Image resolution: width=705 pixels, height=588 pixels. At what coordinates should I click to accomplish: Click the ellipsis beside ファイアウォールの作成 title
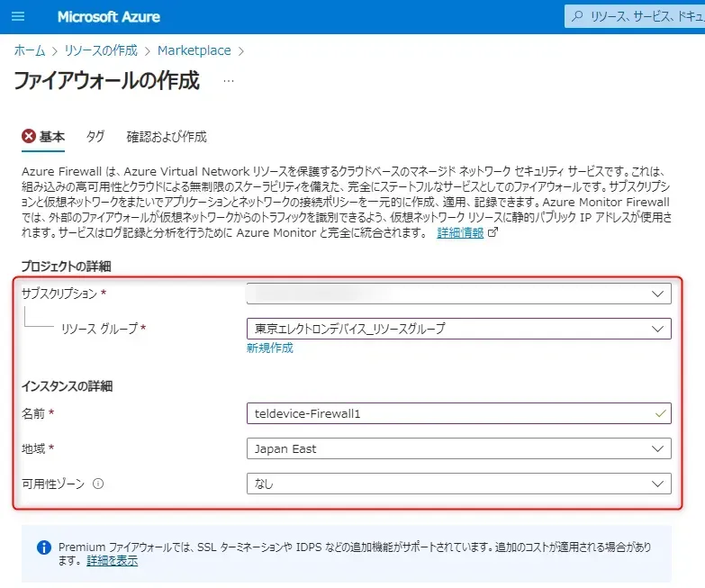click(228, 81)
